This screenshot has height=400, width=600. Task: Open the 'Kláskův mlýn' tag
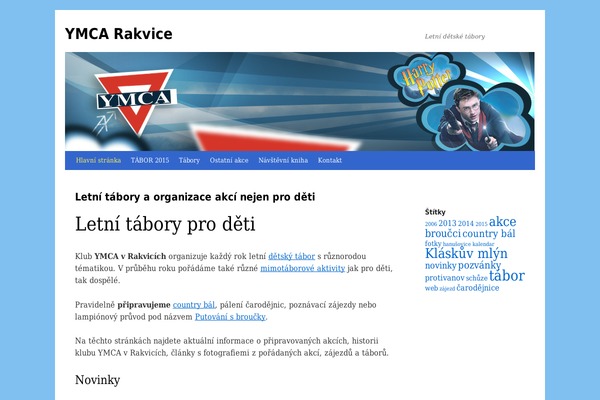(466, 253)
